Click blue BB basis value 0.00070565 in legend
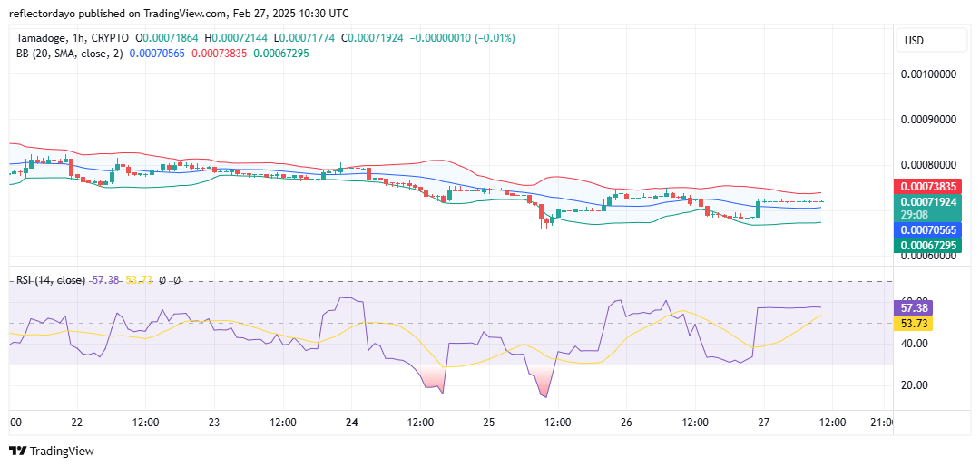980x467 pixels. tap(157, 54)
